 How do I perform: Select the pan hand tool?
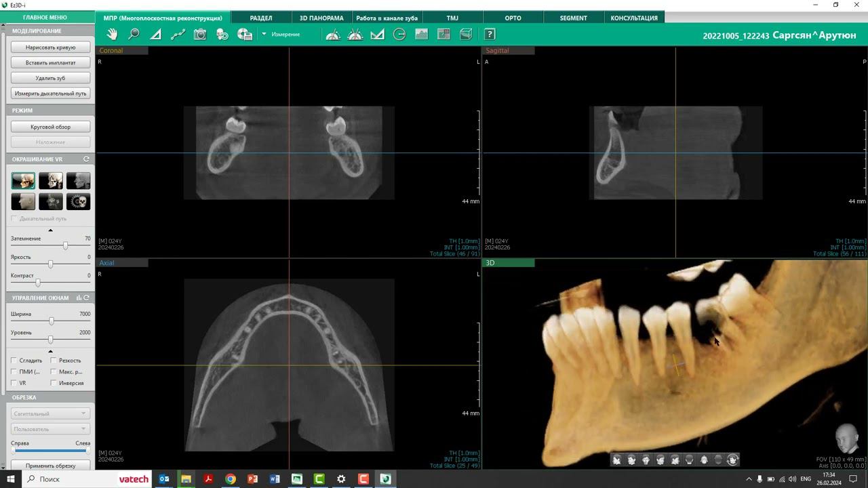(x=112, y=35)
